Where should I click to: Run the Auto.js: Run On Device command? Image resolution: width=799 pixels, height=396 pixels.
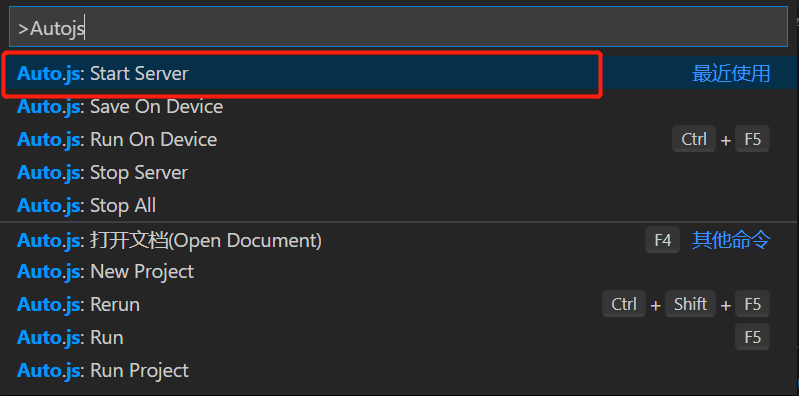coord(398,139)
